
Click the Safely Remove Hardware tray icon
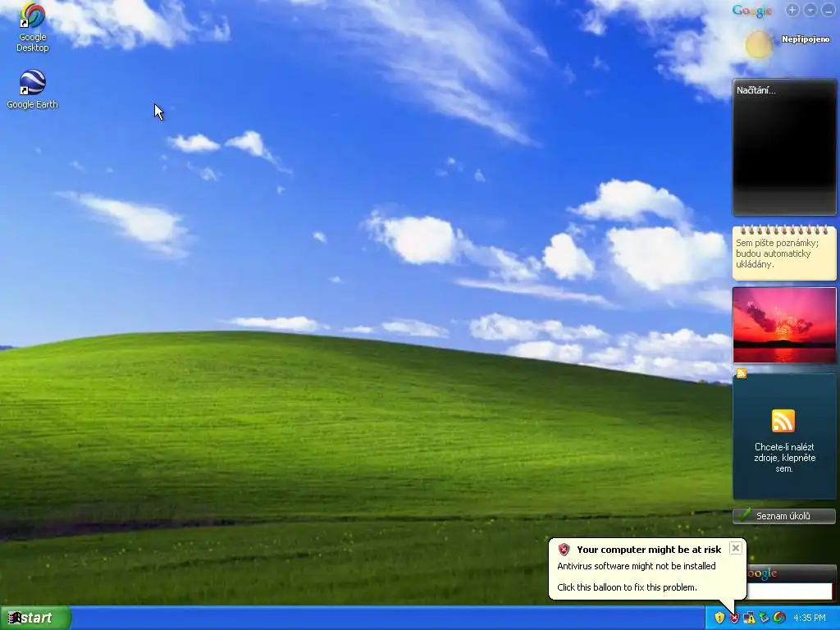click(764, 618)
